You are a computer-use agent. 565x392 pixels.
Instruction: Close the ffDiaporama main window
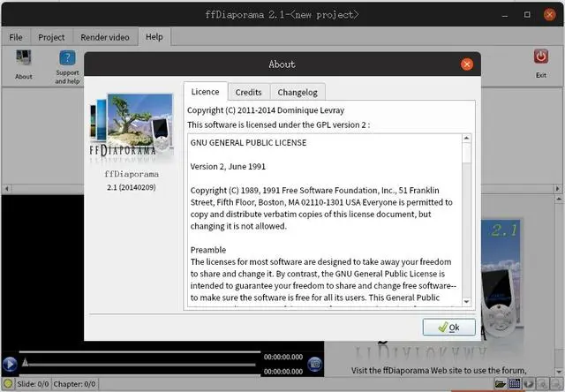point(549,15)
